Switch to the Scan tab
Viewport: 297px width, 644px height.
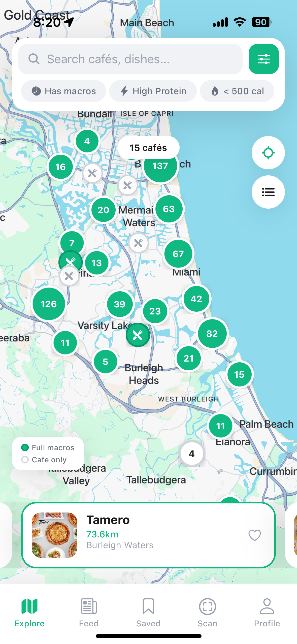[207, 613]
